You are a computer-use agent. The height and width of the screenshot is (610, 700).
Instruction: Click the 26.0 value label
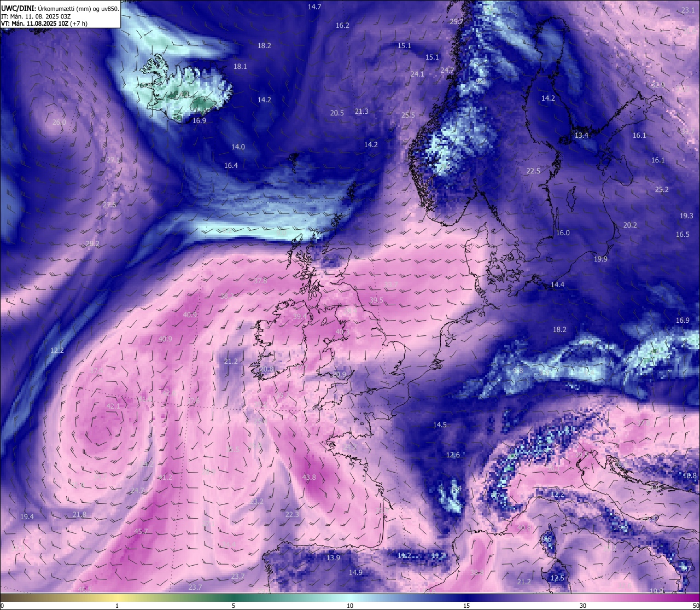(x=59, y=122)
